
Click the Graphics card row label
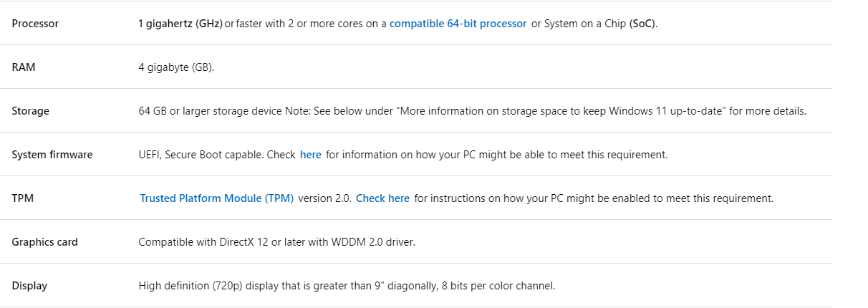(44, 242)
